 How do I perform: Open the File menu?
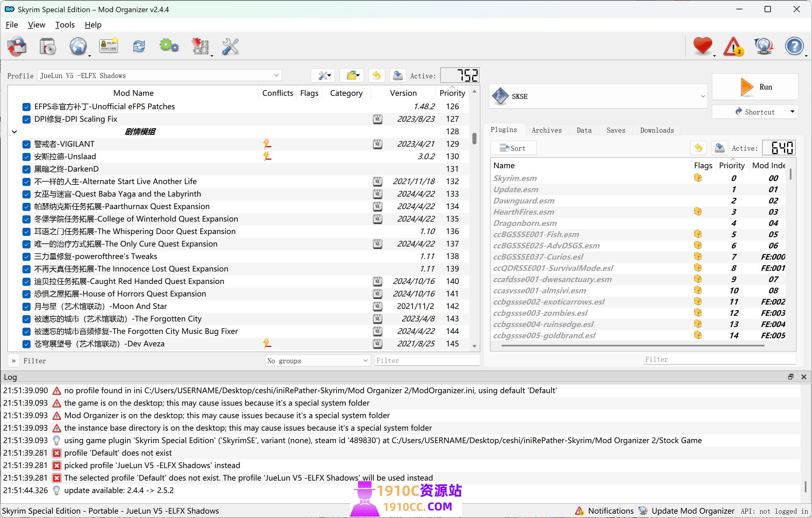click(12, 25)
